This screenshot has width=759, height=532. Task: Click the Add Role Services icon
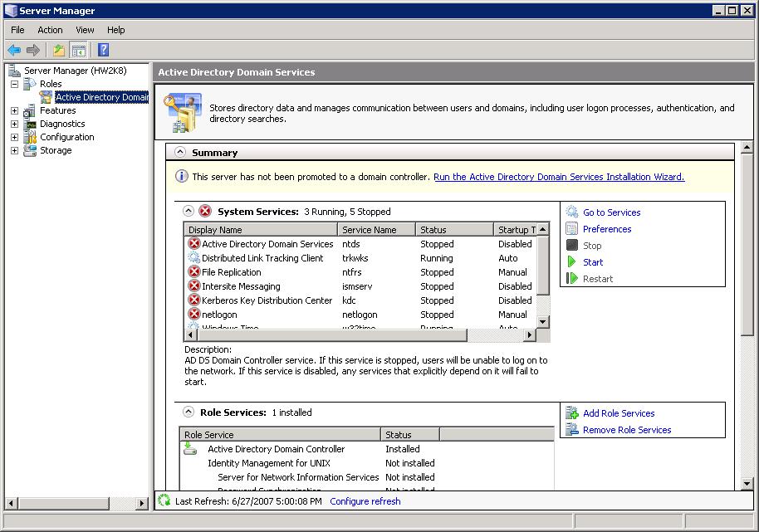[572, 413]
